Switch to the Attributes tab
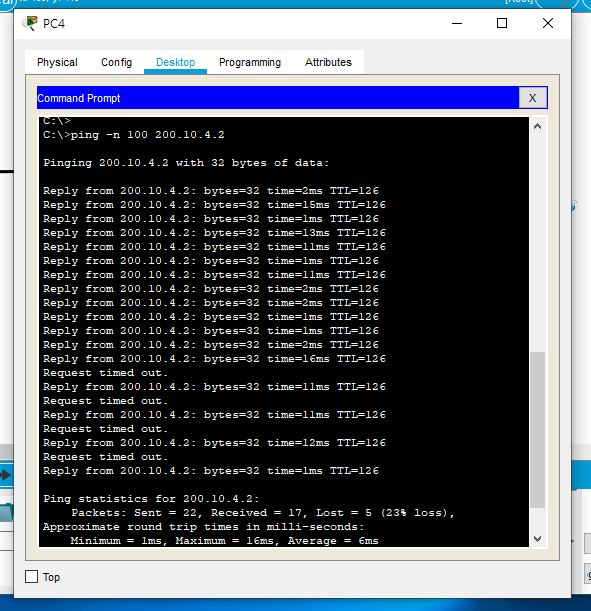Screen dimensions: 591x611 coord(328,62)
